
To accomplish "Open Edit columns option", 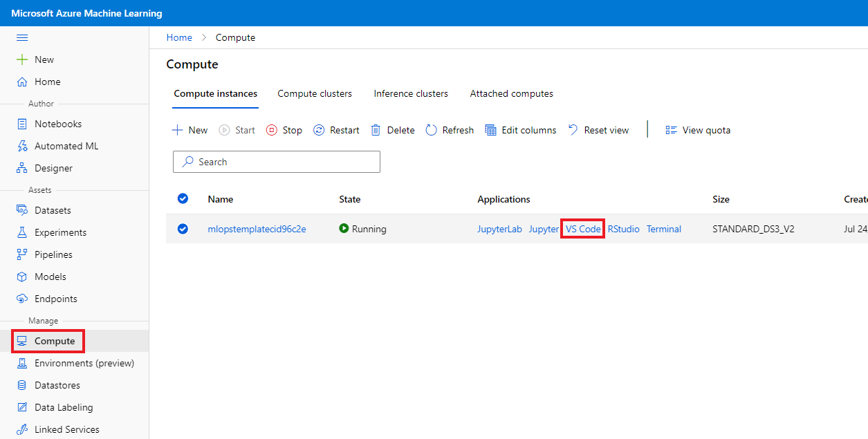I will coord(521,130).
